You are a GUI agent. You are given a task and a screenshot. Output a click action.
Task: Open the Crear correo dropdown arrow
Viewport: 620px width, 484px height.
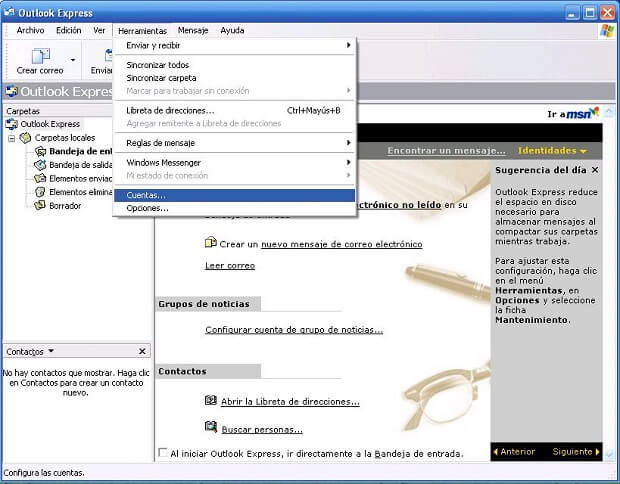[73, 60]
